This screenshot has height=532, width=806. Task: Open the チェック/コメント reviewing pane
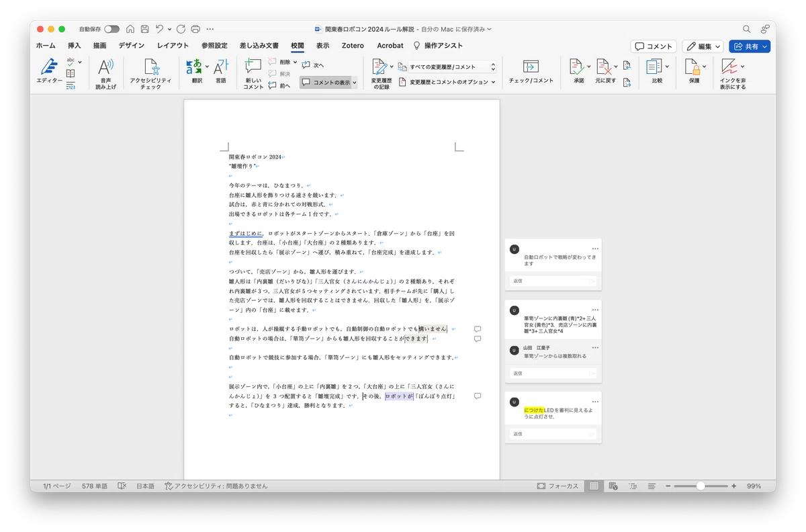(x=531, y=71)
